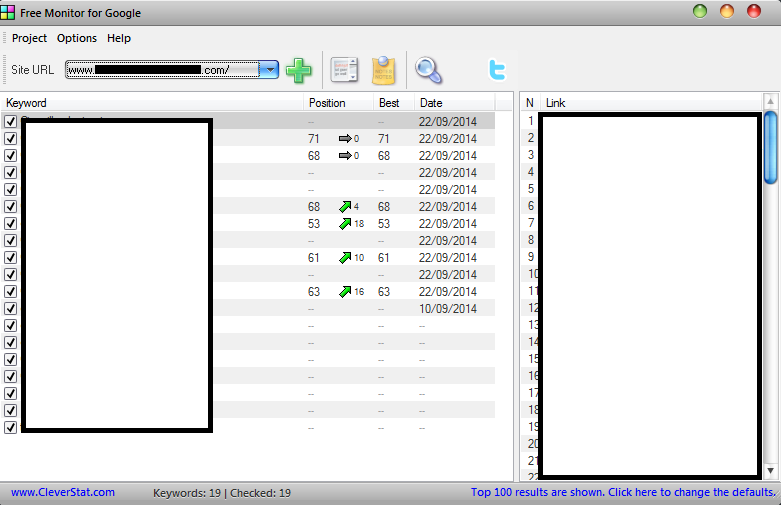
Task: Select result number 1 in links list
Action: coord(531,121)
